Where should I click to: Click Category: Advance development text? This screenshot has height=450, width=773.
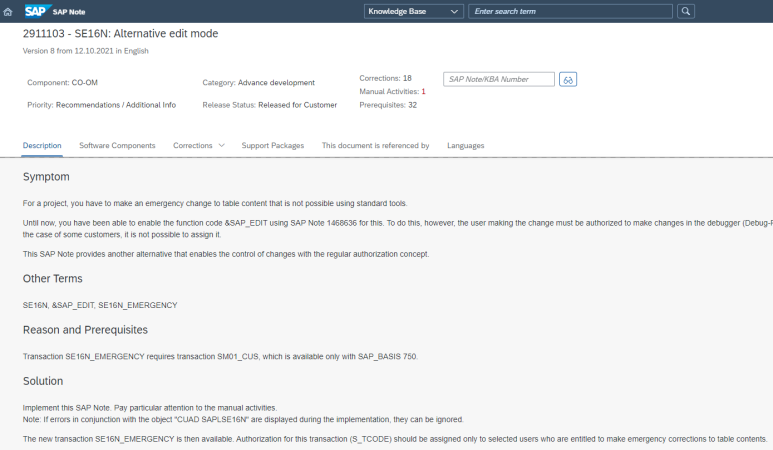pyautogui.click(x=258, y=82)
